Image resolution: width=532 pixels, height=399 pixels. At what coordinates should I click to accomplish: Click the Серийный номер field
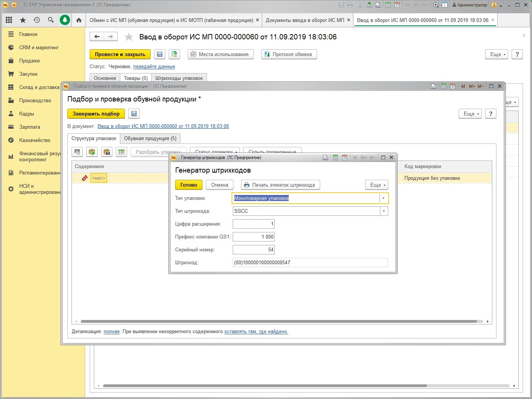point(254,249)
